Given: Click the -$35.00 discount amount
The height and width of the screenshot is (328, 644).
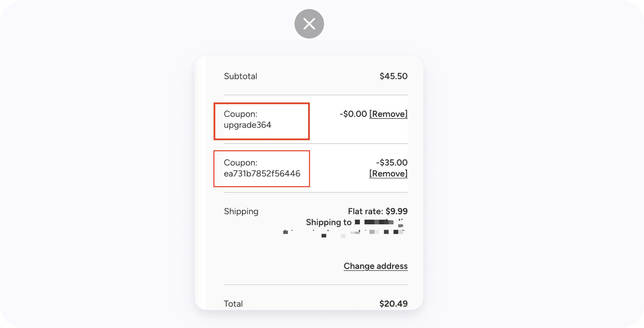Looking at the screenshot, I should tap(392, 163).
